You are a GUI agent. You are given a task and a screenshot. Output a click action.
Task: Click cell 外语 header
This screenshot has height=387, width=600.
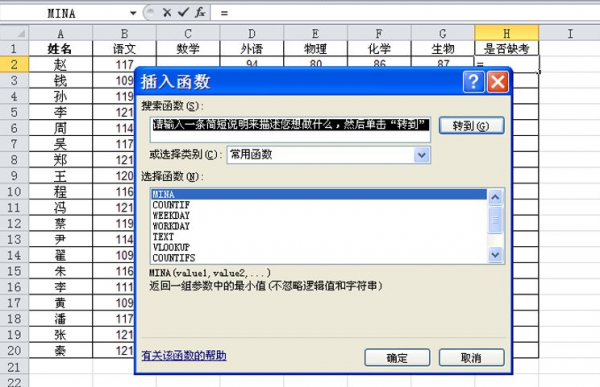pyautogui.click(x=252, y=49)
